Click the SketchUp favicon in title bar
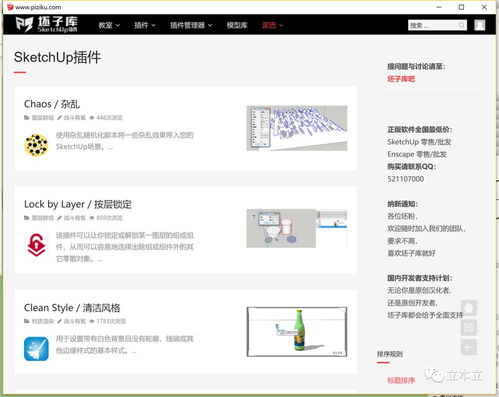 [x=10, y=7]
